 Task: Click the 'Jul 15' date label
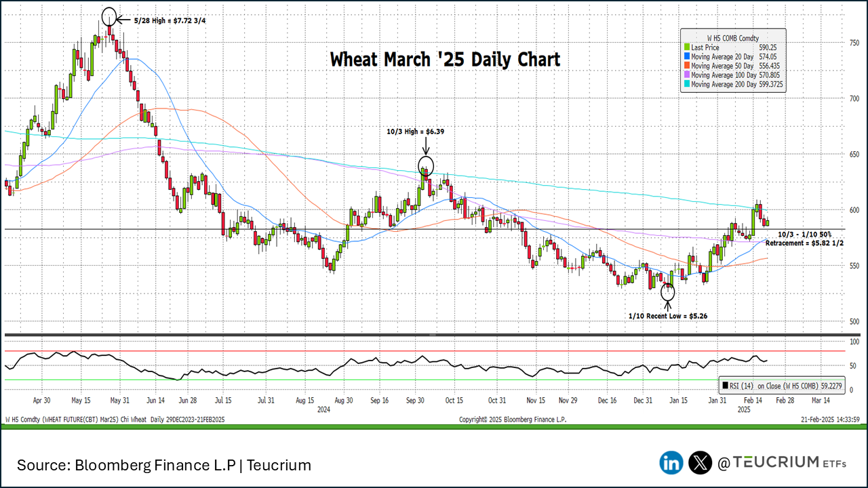point(223,401)
